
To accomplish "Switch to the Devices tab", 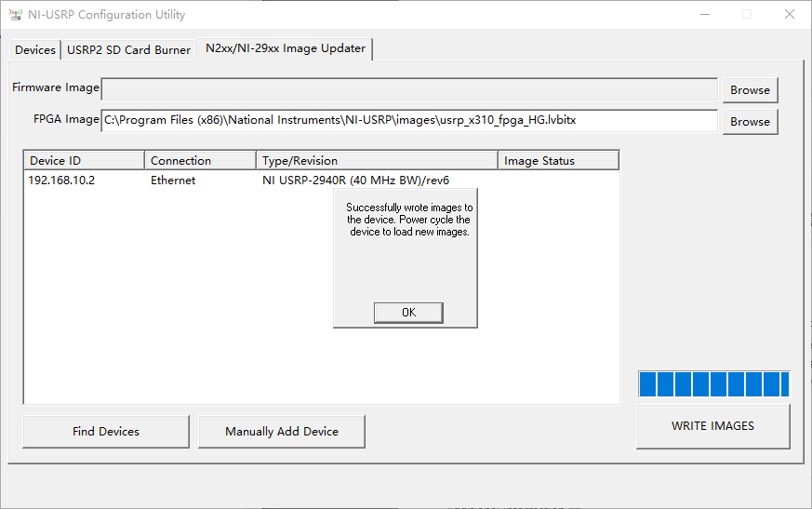I will point(35,49).
